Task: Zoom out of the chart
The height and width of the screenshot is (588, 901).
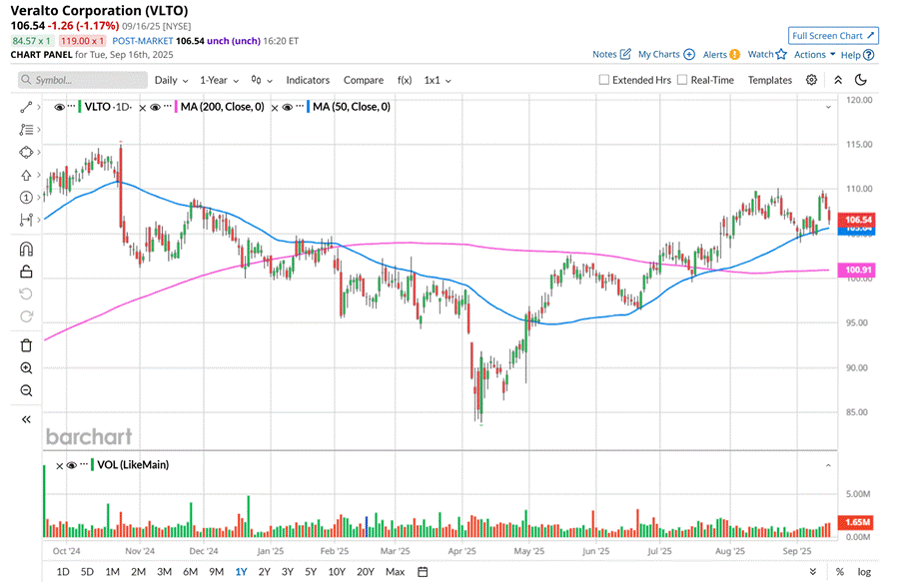Action: point(26,391)
